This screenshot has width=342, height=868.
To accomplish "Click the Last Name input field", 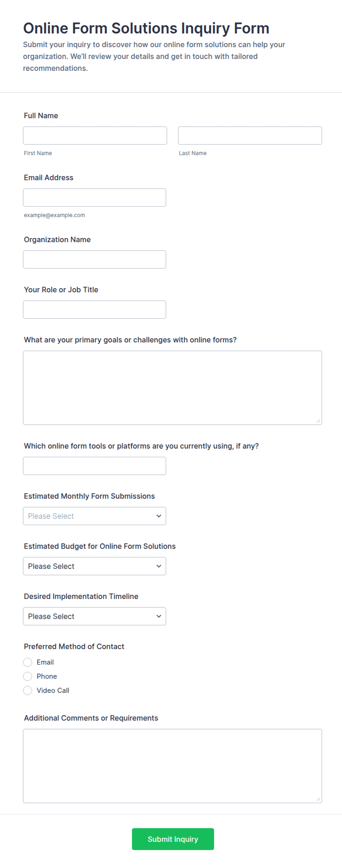I will pyautogui.click(x=250, y=136).
